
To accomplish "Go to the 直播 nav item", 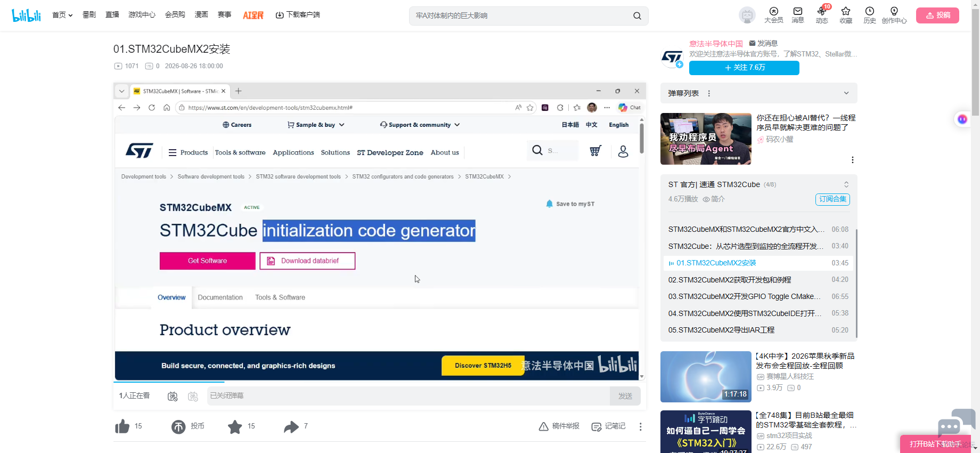I will 112,15.
